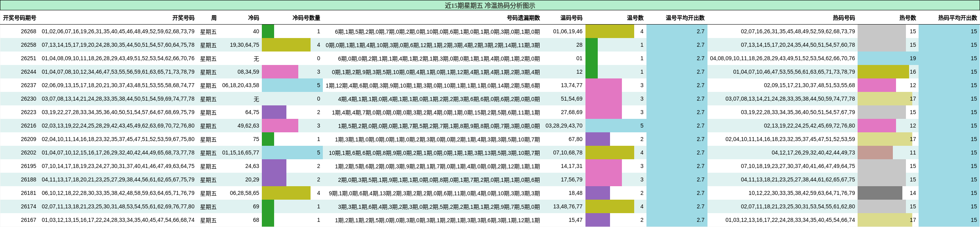This screenshot has width=980, height=227.
Task: Click cold codes cell 06,18,20,43,58
Action: click(240, 85)
